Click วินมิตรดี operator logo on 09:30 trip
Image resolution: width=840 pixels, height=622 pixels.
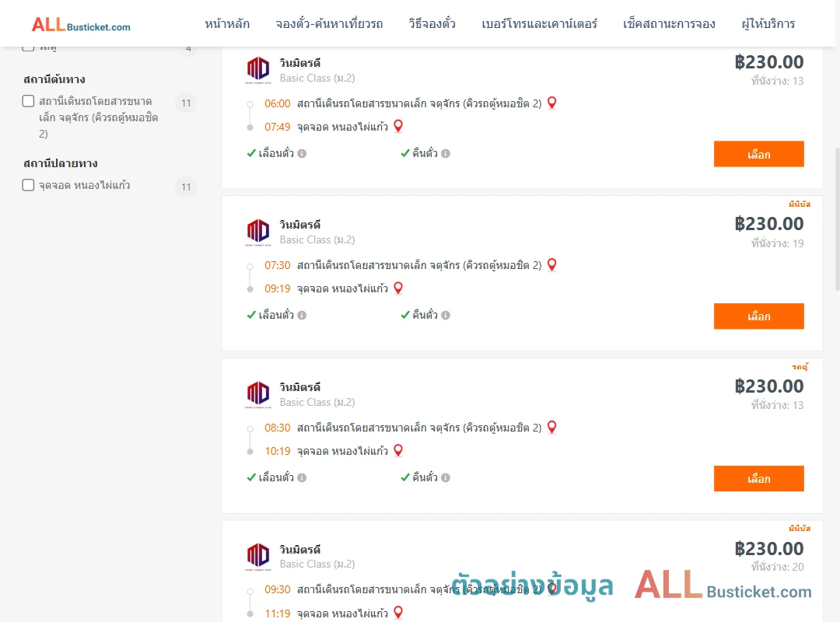click(258, 557)
